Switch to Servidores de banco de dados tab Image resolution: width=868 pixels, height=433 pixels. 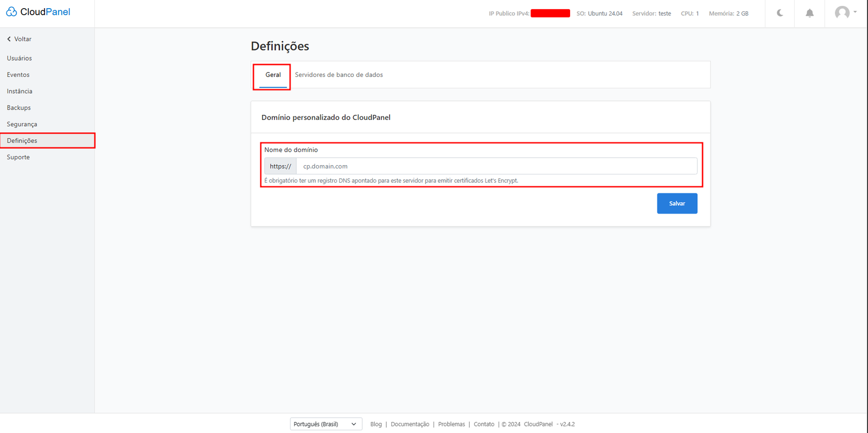pos(339,75)
